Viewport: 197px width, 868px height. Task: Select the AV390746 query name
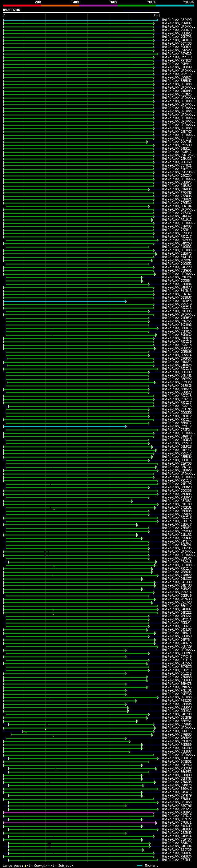click(x=11, y=10)
